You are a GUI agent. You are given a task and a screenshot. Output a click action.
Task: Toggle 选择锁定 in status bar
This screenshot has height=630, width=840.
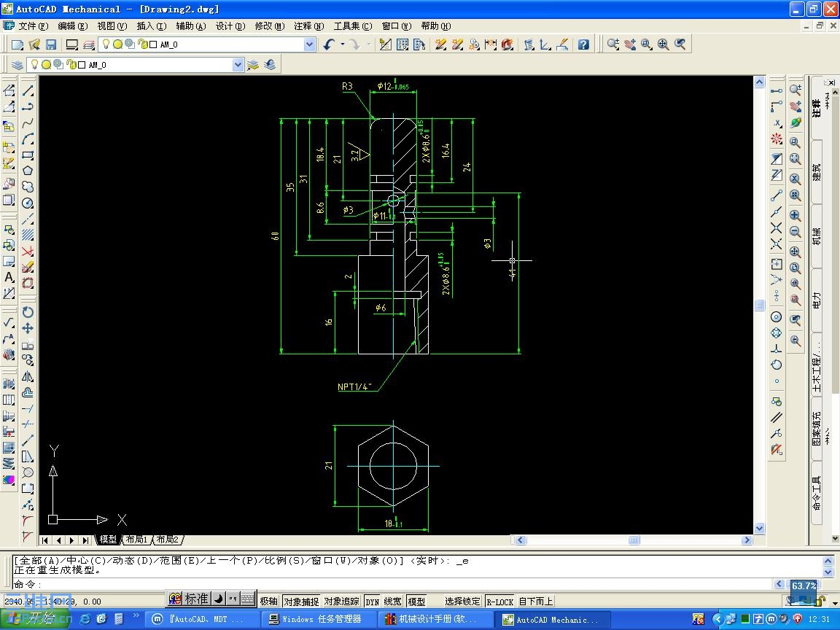point(462,602)
